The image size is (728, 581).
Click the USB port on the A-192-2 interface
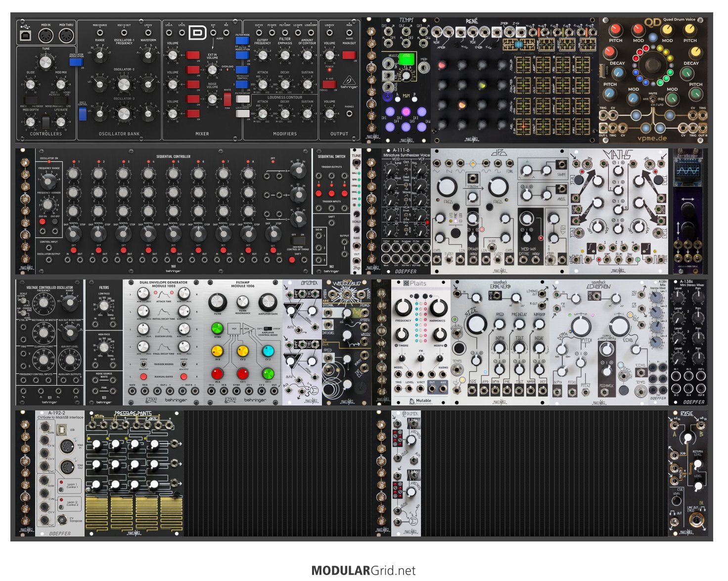coord(63,430)
